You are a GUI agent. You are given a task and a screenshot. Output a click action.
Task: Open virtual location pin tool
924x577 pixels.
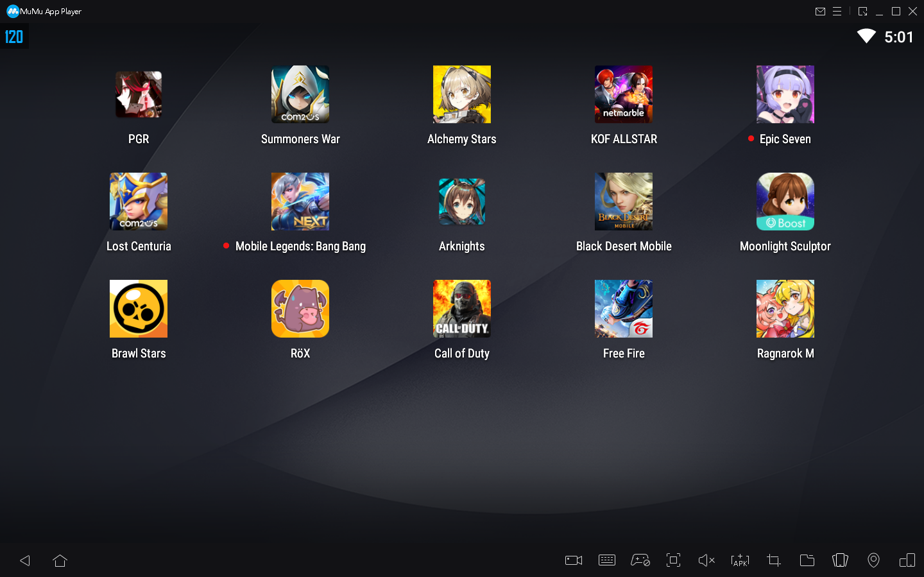pyautogui.click(x=873, y=560)
